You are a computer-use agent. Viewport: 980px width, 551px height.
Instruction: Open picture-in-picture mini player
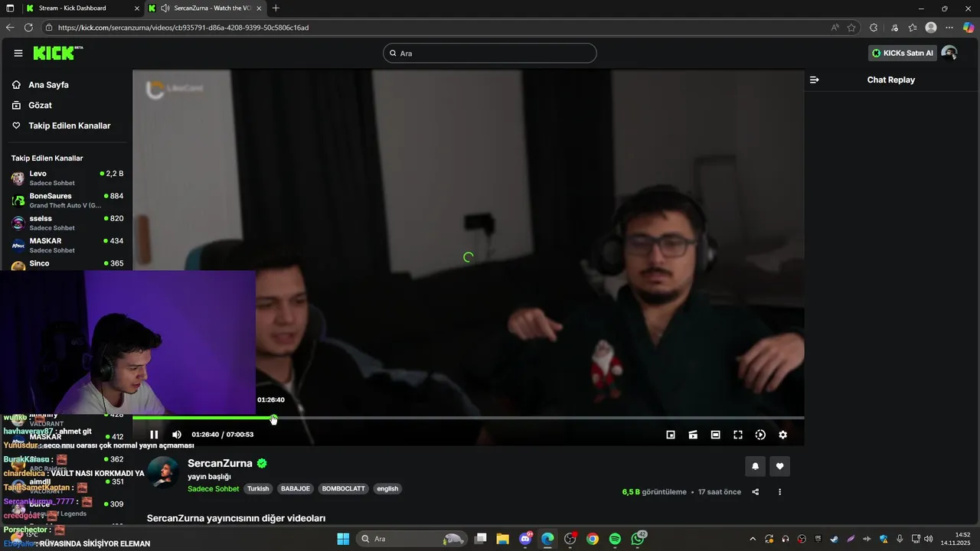coord(671,435)
